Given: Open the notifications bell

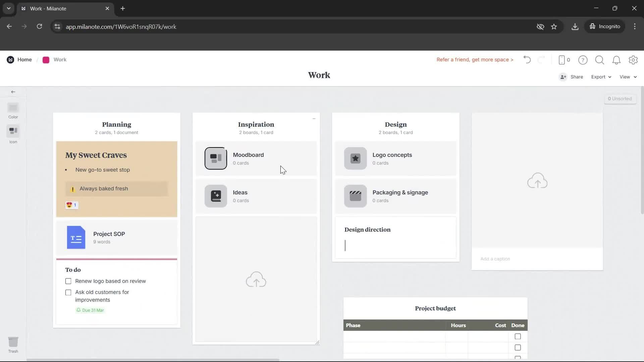Looking at the screenshot, I should [x=616, y=60].
